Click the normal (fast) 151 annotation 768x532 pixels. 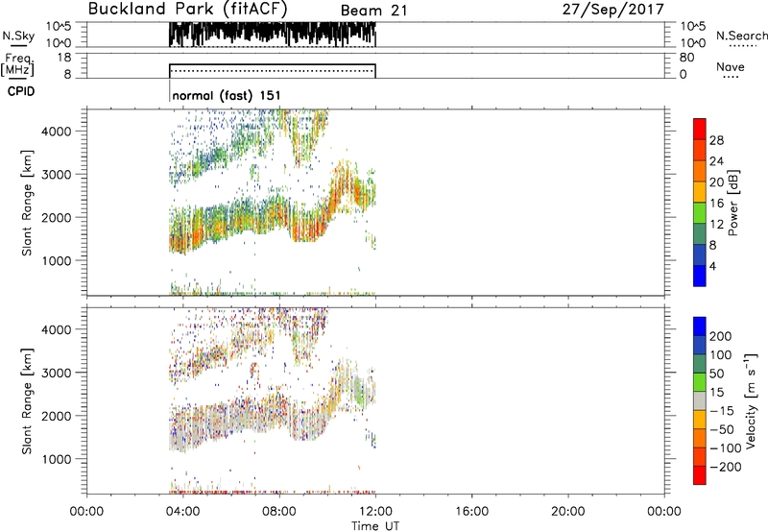pyautogui.click(x=227, y=95)
